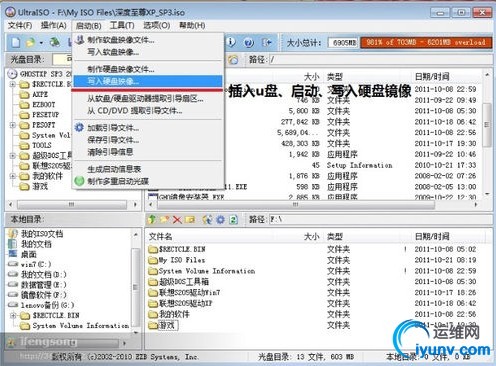Viewport: 496px width, 366px height.
Task: Select 数据管理 (E:) drive
Action: coord(44,285)
